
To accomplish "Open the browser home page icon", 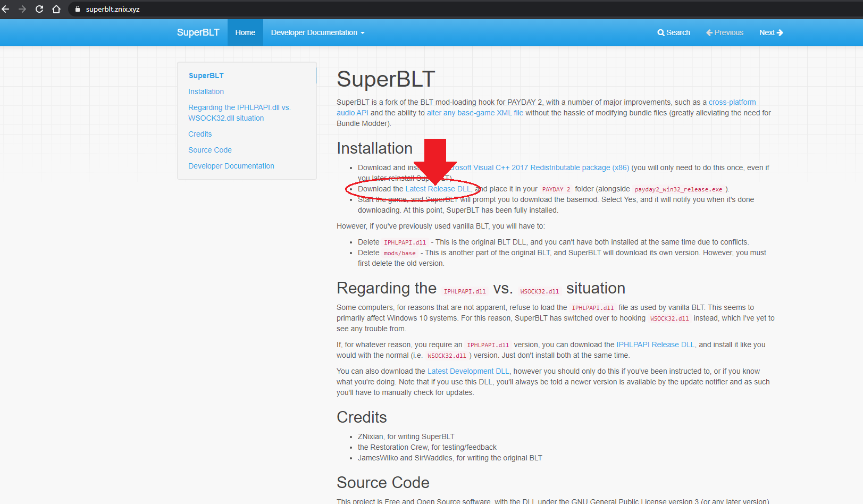I will tap(56, 9).
